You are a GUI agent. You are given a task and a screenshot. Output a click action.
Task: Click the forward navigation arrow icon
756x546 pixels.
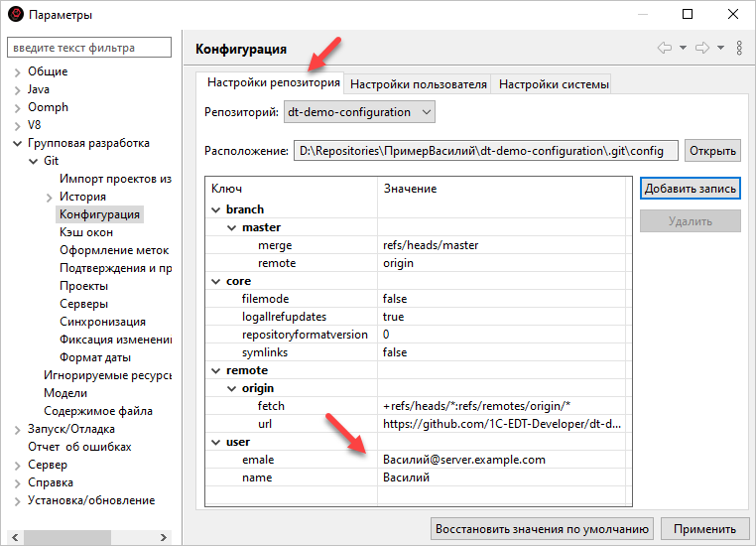(702, 48)
